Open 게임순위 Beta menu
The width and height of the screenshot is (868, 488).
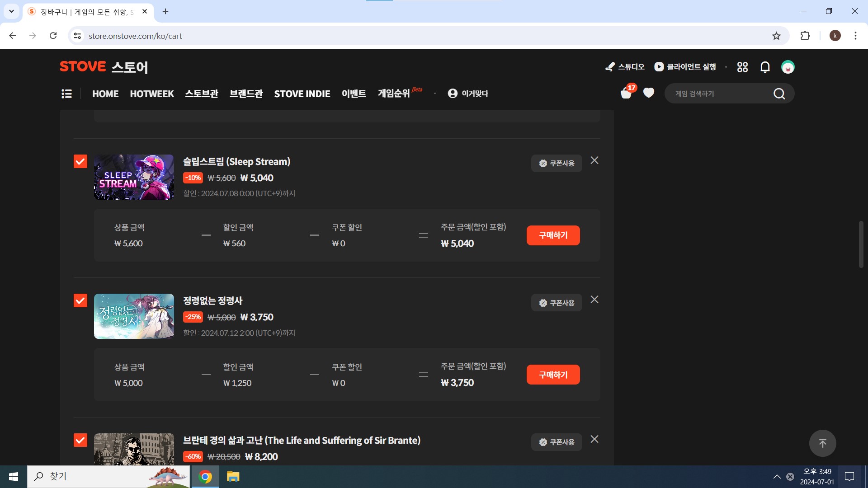coord(400,93)
